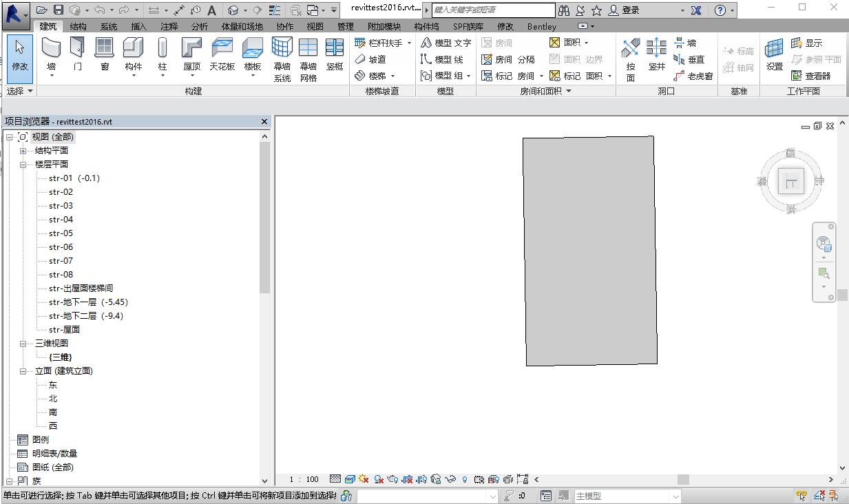Click the project browser vertical scrollbar thumb
The height and width of the screenshot is (504, 849).
[264, 219]
